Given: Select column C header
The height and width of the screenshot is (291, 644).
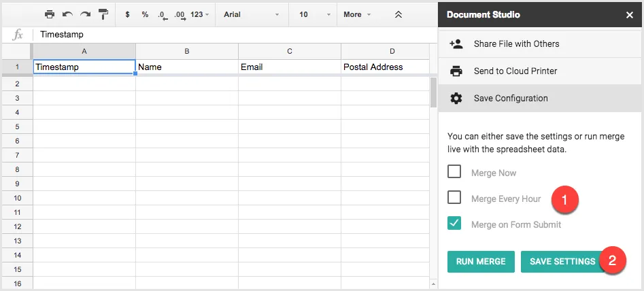Looking at the screenshot, I should 290,51.
